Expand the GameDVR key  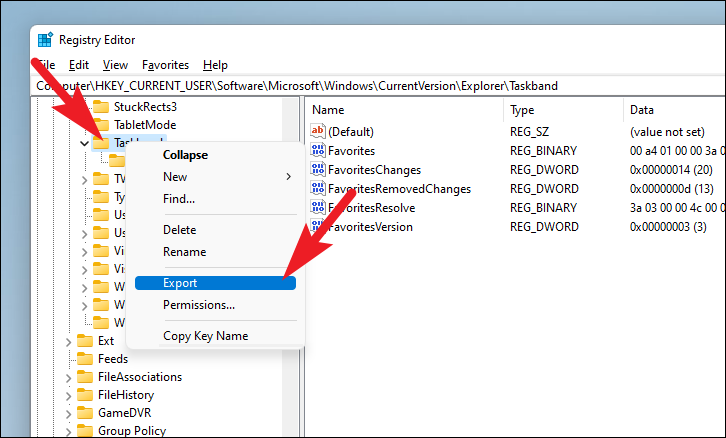click(69, 413)
